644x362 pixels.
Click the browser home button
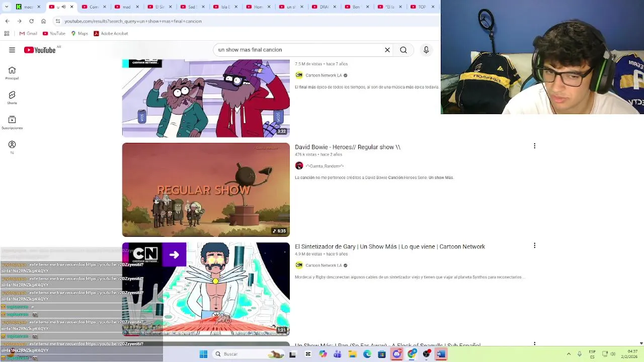point(43,21)
